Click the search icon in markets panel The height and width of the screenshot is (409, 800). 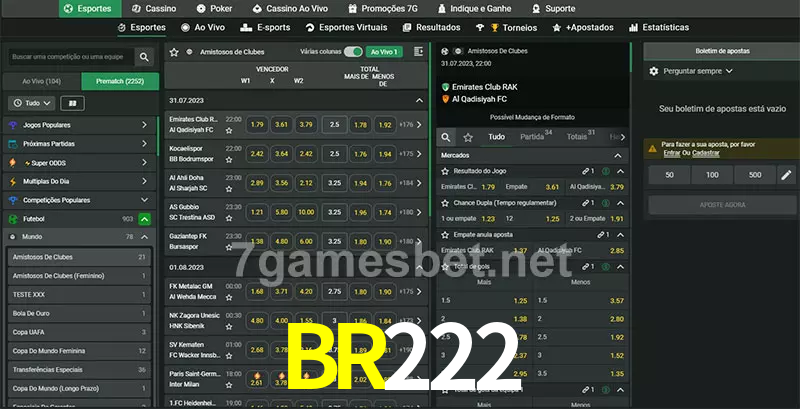click(x=446, y=137)
